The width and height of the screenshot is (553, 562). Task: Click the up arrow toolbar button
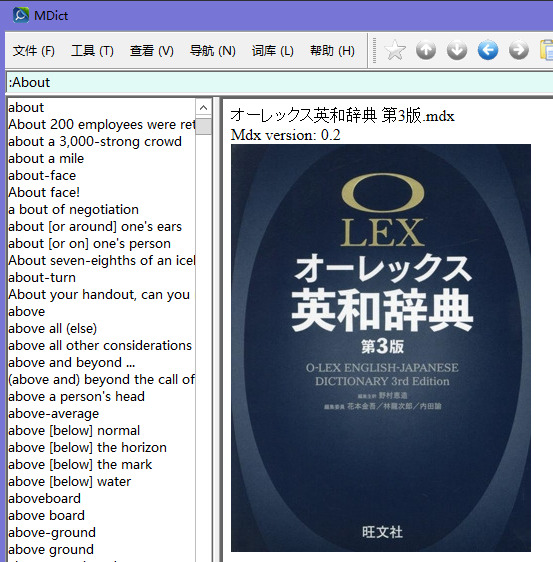tap(426, 50)
